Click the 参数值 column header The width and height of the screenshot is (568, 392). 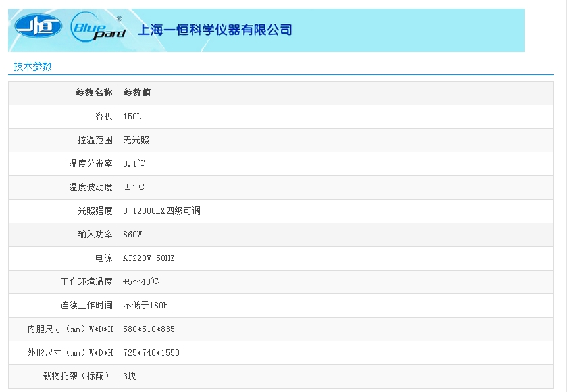coord(132,93)
